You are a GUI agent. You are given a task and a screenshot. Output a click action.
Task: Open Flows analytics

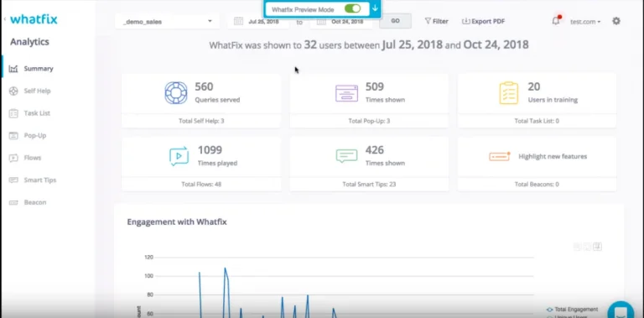click(33, 158)
